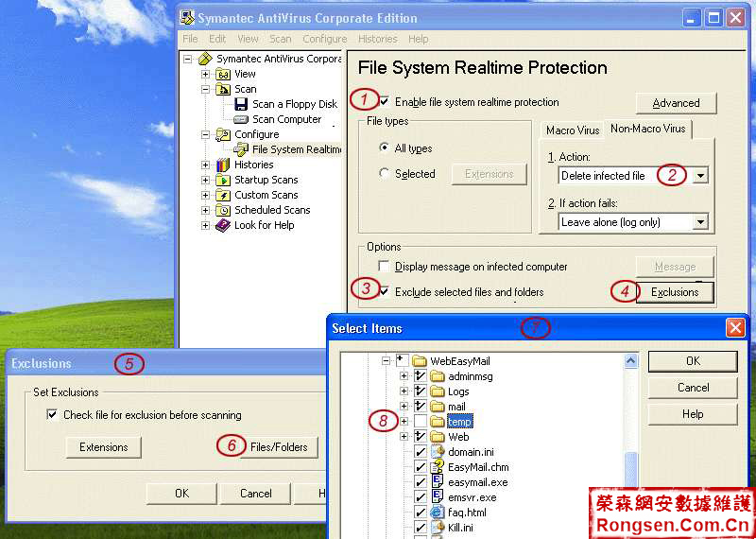Collapse the Scan tree node
This screenshot has height=539, width=756.
[x=205, y=89]
